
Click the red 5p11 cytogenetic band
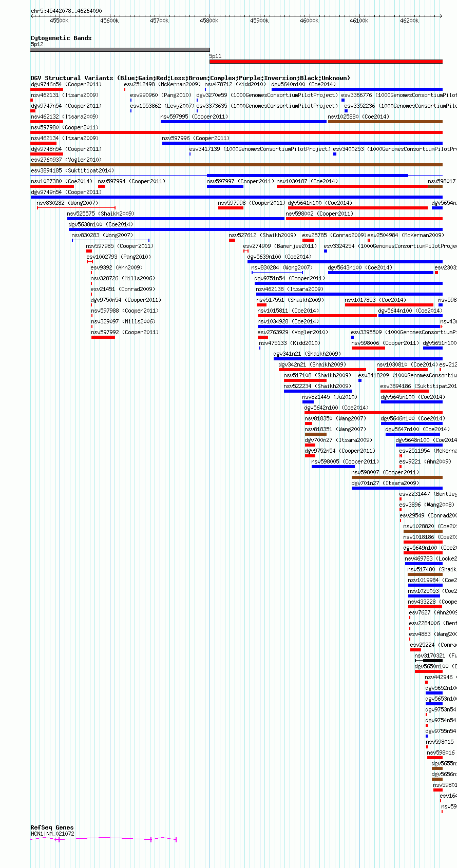coord(326,62)
